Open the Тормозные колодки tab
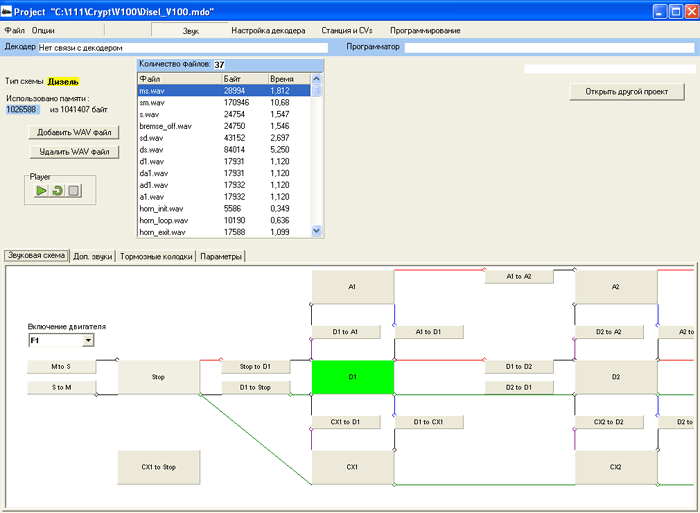This screenshot has width=700, height=513. (x=156, y=256)
